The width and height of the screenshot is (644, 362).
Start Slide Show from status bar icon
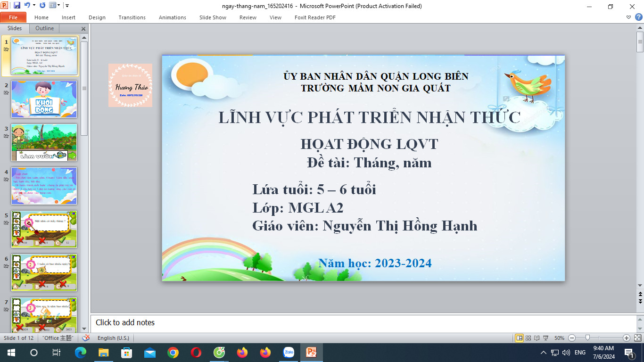pos(546,338)
